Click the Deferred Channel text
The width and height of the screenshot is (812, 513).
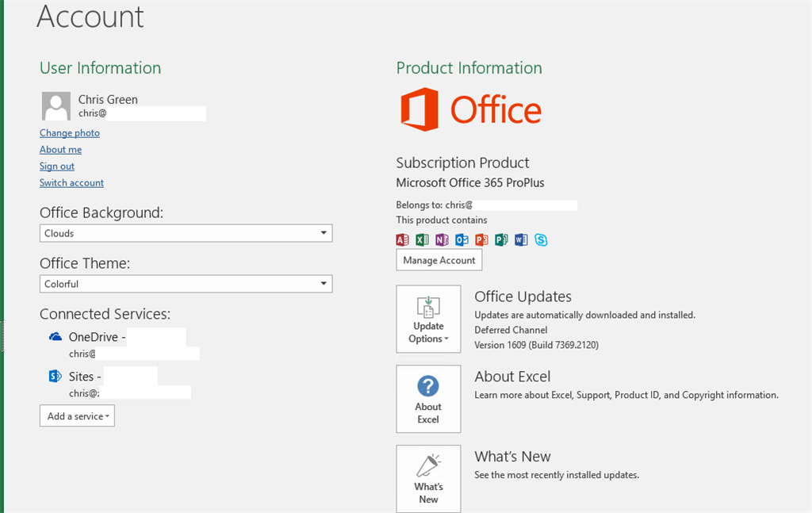pyautogui.click(x=511, y=330)
